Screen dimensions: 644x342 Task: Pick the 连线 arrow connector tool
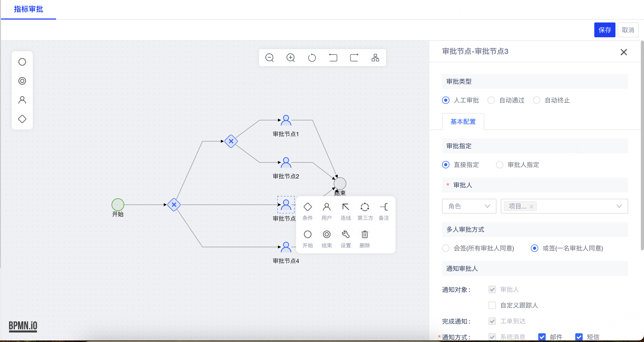click(x=346, y=211)
